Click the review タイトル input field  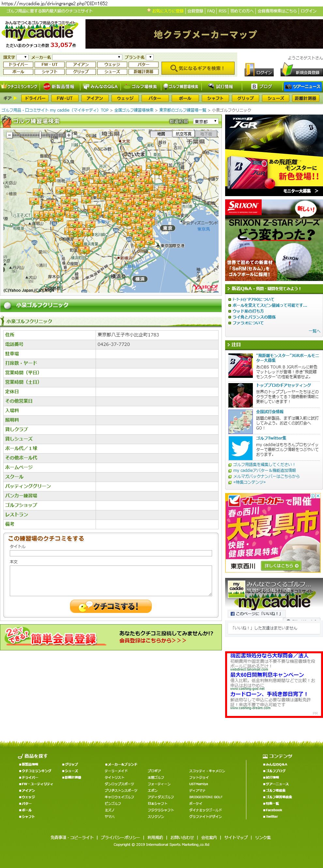[111, 553]
